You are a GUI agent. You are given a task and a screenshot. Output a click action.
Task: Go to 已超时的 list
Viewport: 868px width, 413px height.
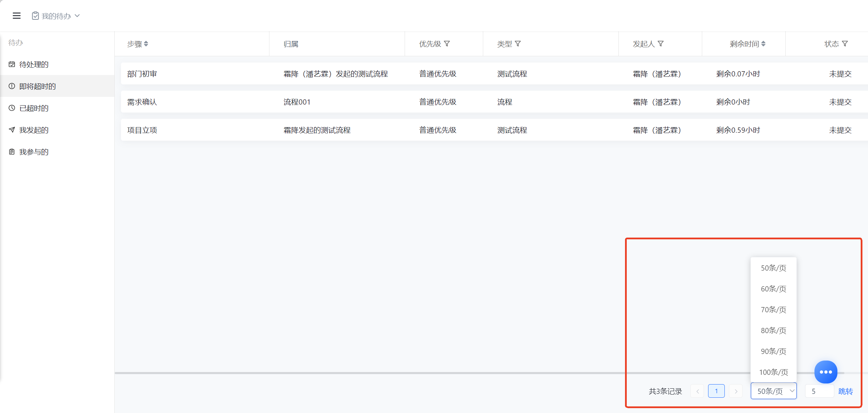(x=57, y=108)
